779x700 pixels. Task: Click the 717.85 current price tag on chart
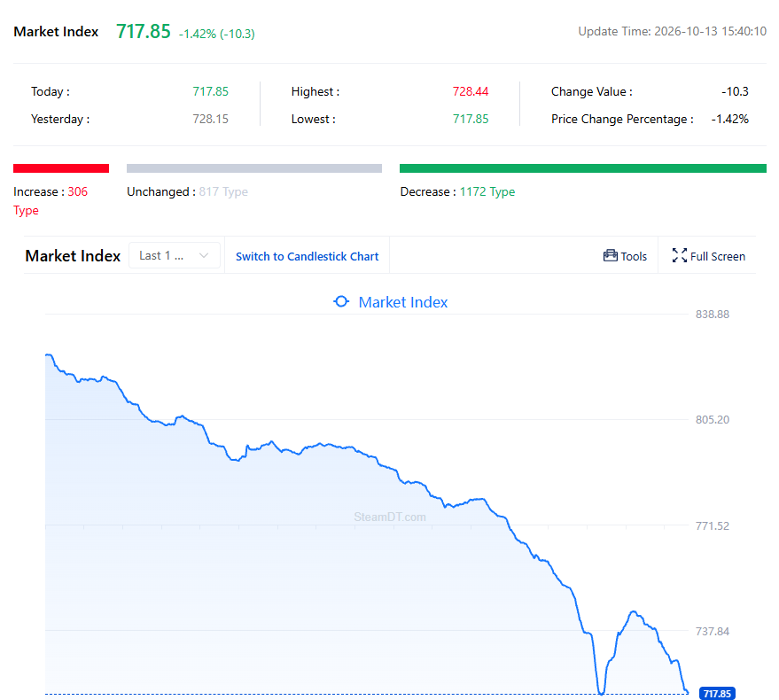coord(717,694)
